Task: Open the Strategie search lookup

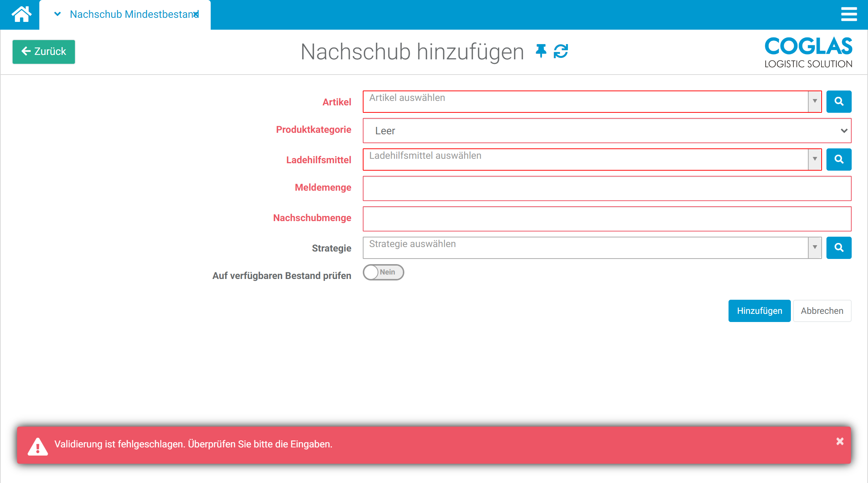Action: [x=839, y=248]
